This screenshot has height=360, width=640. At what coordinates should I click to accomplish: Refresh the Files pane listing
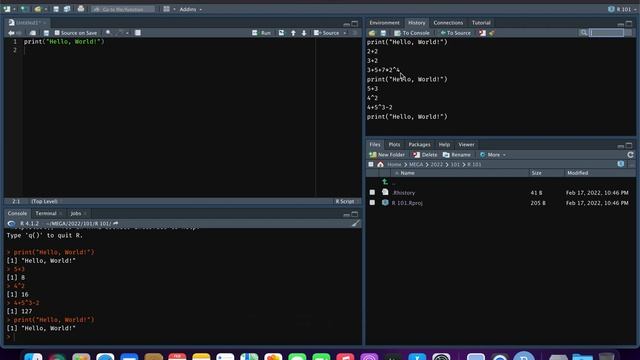tap(630, 155)
